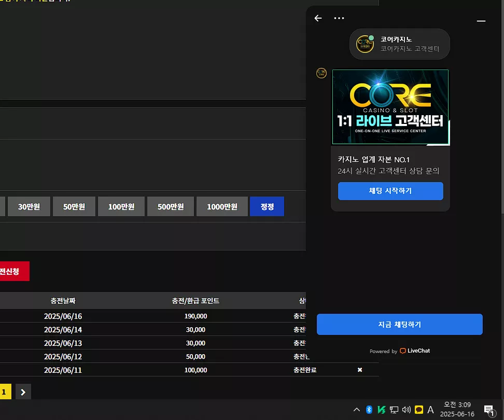Select the 500만원 amount button
The width and height of the screenshot is (504, 420).
click(171, 206)
